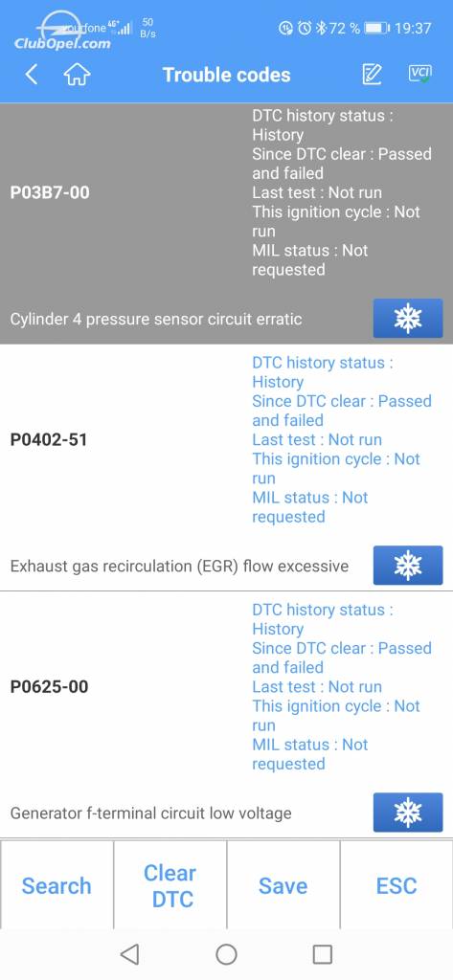Tap EGR flow excessive description
The image size is (453, 980).
pyautogui.click(x=180, y=567)
